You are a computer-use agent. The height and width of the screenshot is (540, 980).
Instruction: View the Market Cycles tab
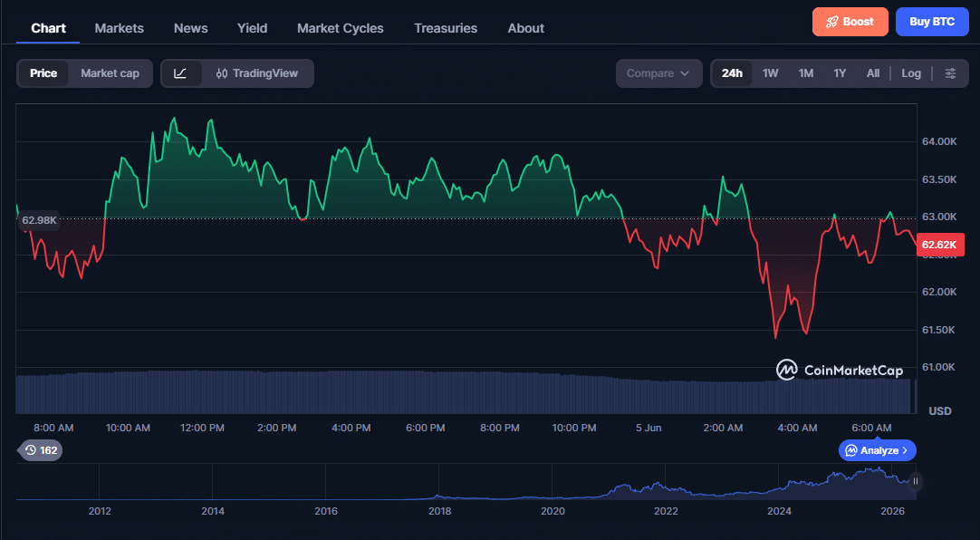click(341, 28)
